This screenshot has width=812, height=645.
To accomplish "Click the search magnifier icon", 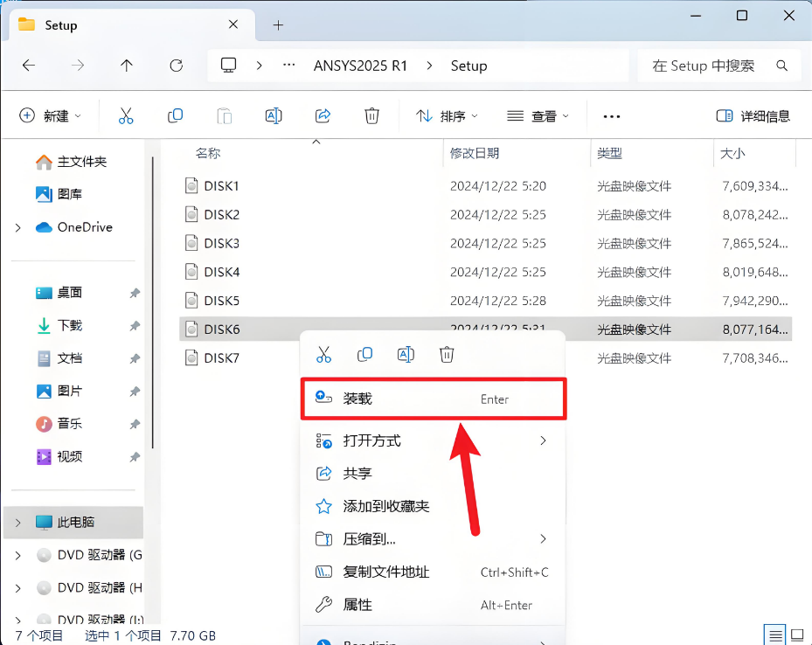I will point(782,66).
